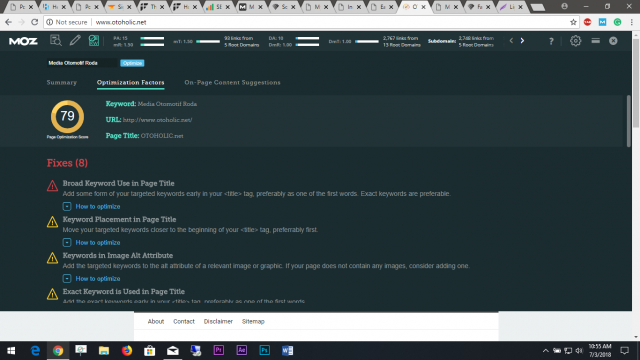The image size is (640, 360).
Task: Click the MOZ logo
Action: (23, 41)
